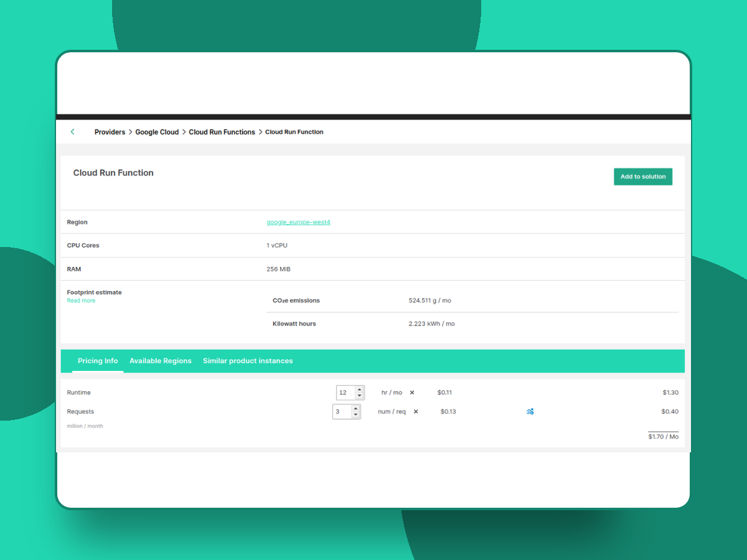This screenshot has height=560, width=747.
Task: Click the Requests pricing row label
Action: point(81,411)
